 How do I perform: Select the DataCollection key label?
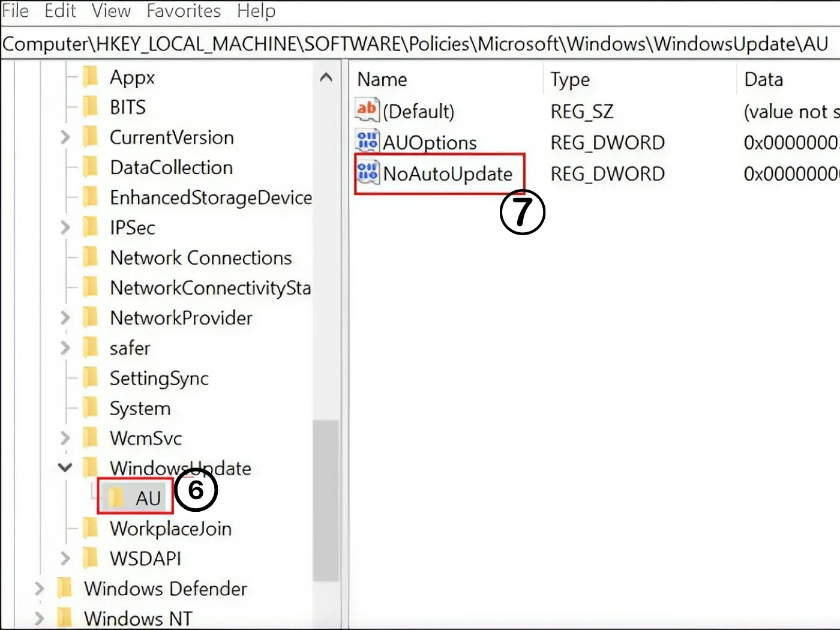(171, 167)
